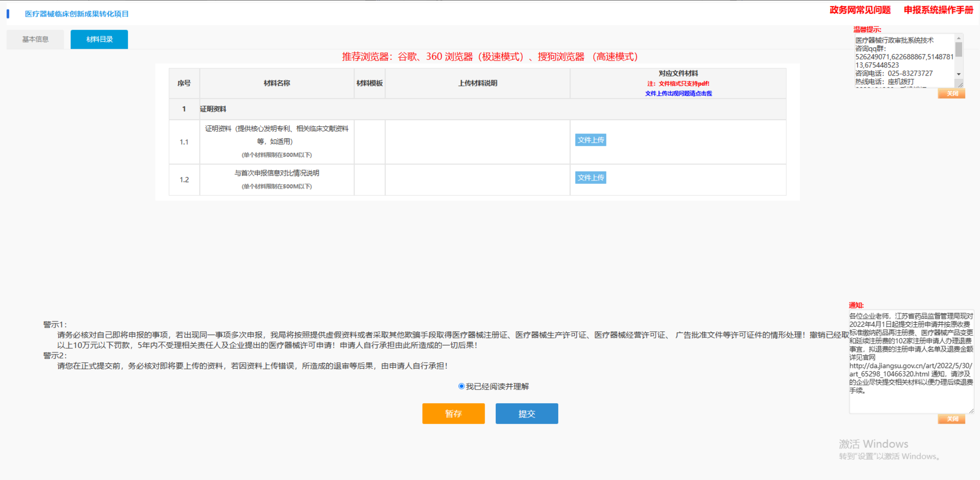Viewport: 980px width, 480px height.
Task: Open the 申报系统操作手册 link
Action: pos(938,10)
